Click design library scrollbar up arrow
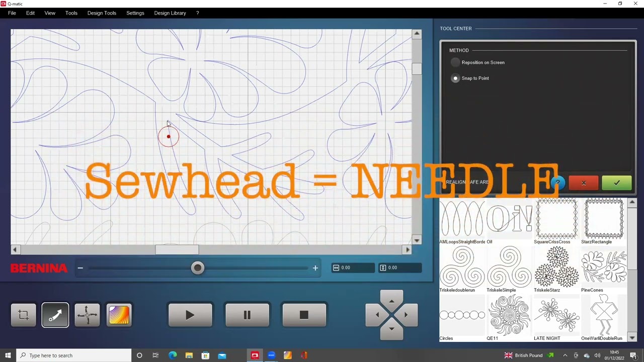 pos(632,203)
